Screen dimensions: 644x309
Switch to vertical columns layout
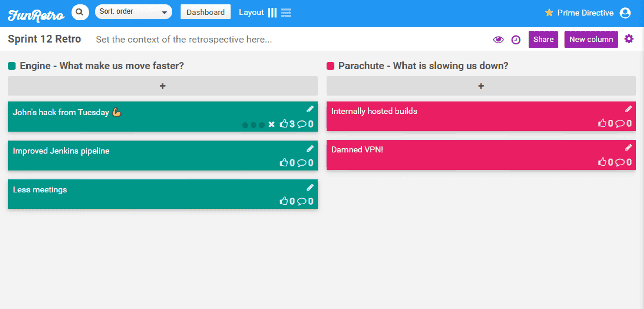tap(272, 13)
